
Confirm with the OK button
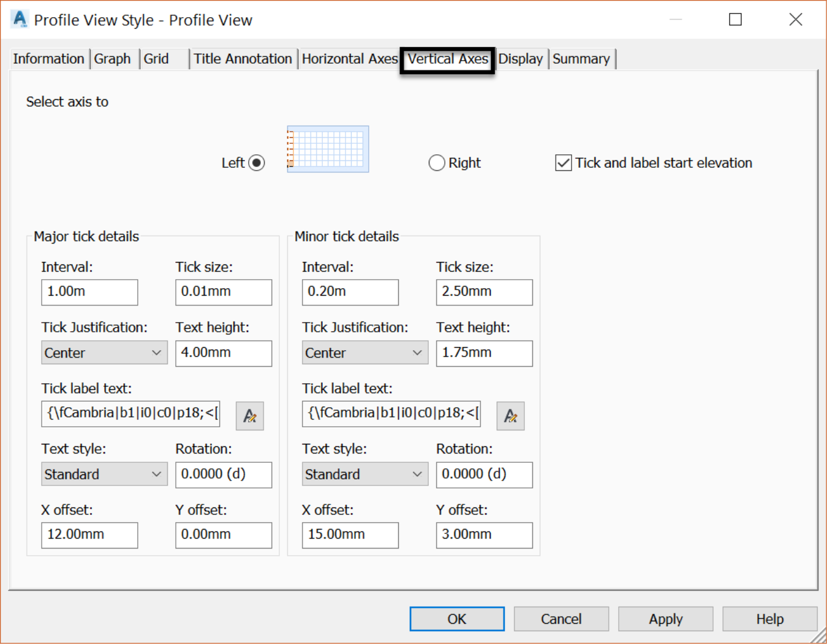click(x=457, y=619)
